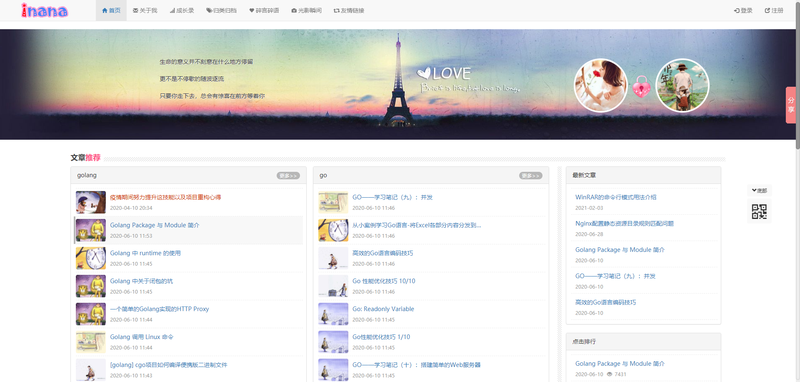Viewport: 800px width, 382px height.
Task: Open 'GO——学习笔记（九）：并发' in go panel
Action: pos(392,197)
